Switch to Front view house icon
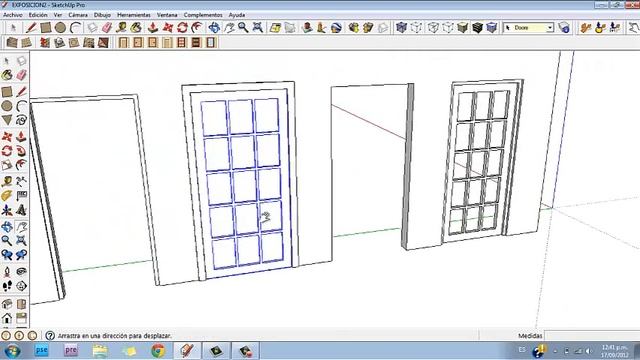Image resolution: width=640 pixels, height=360 pixels. (x=7, y=318)
